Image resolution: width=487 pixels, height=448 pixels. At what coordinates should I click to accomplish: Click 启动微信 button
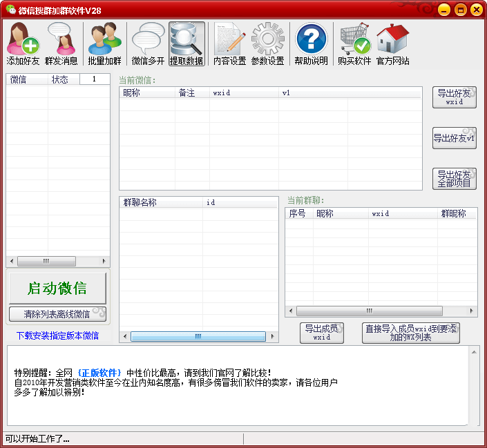[57, 289]
